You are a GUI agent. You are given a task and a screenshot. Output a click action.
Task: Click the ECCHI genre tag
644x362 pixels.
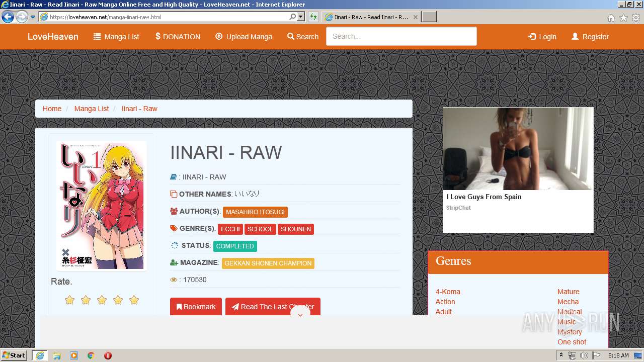coord(230,229)
